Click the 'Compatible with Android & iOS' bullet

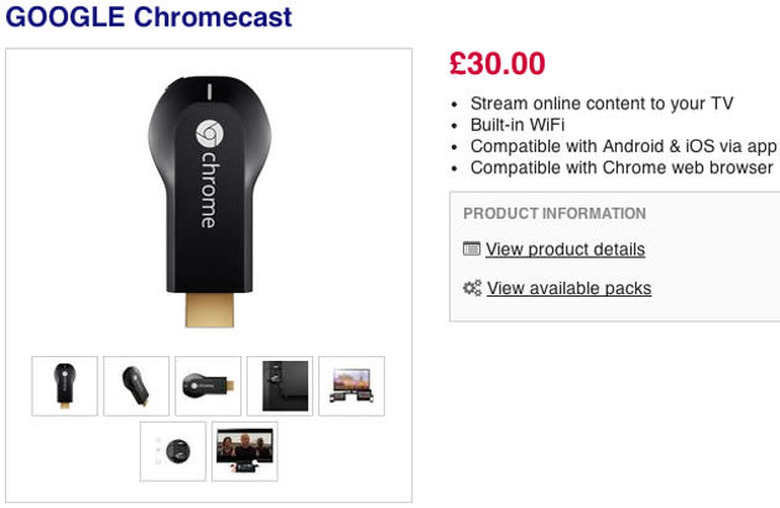pos(623,146)
